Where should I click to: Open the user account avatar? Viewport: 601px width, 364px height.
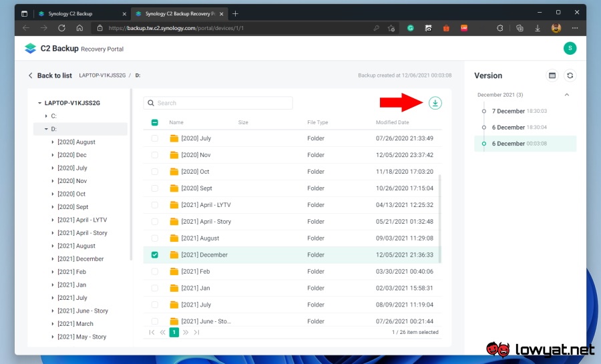click(x=570, y=48)
